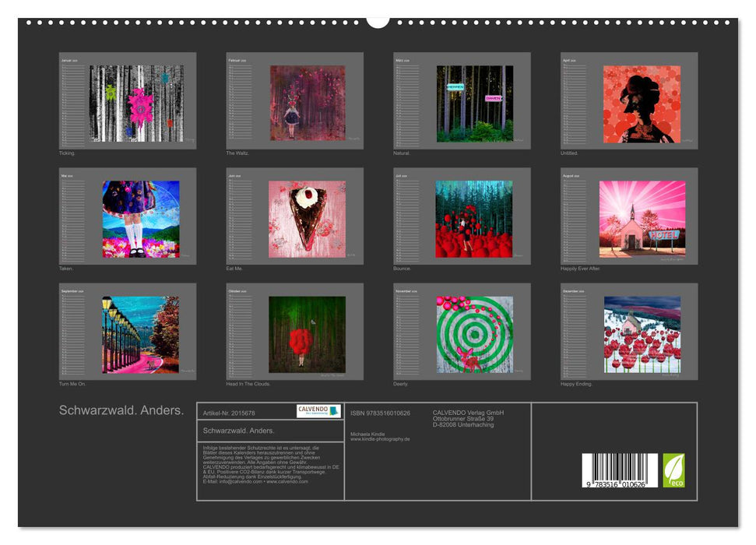Viewport: 756px width, 545px height.
Task: Open the www.kindle-photography.de website link
Action: pos(380,439)
